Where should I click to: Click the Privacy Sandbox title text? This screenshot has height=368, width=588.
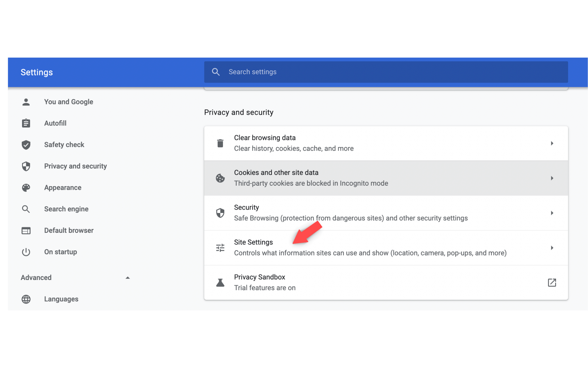(259, 277)
